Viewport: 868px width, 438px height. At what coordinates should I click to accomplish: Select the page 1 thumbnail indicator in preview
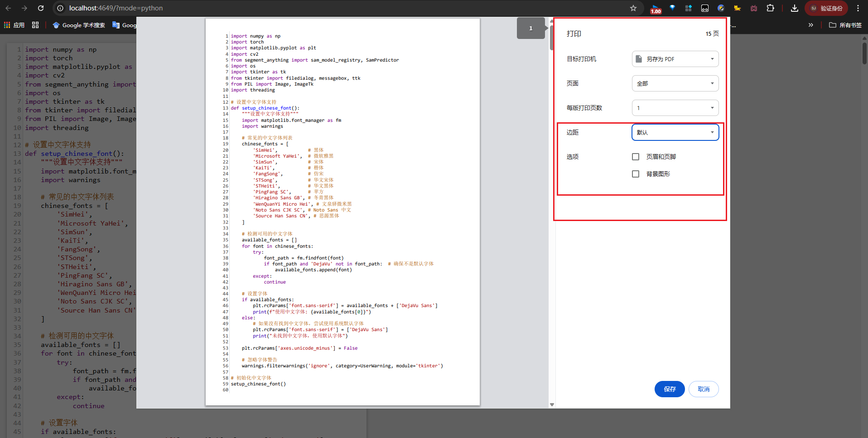(531, 28)
